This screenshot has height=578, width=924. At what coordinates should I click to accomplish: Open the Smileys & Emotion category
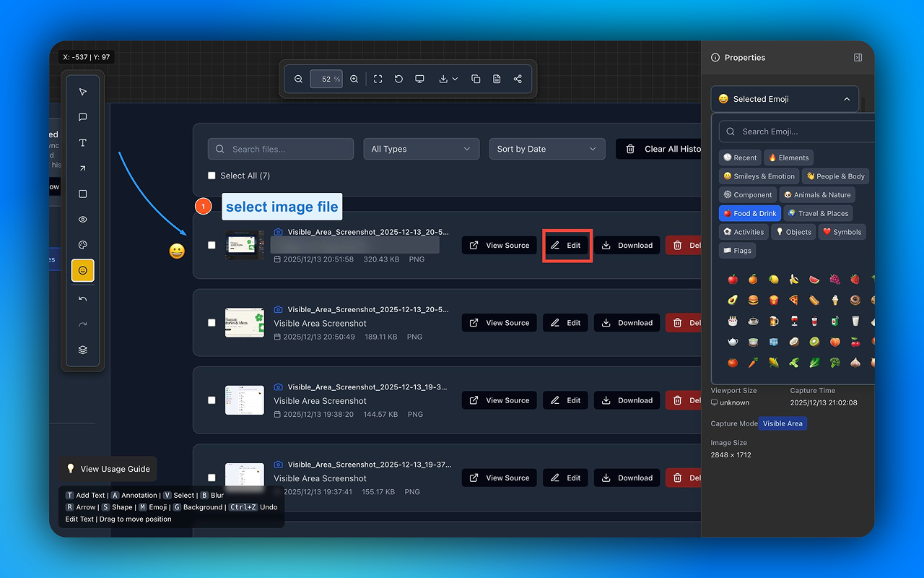759,176
